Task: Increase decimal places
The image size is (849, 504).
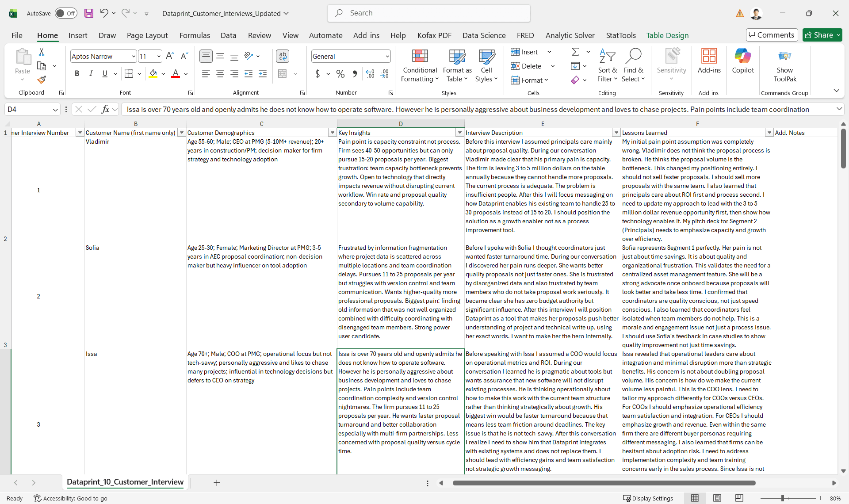Action: point(370,74)
